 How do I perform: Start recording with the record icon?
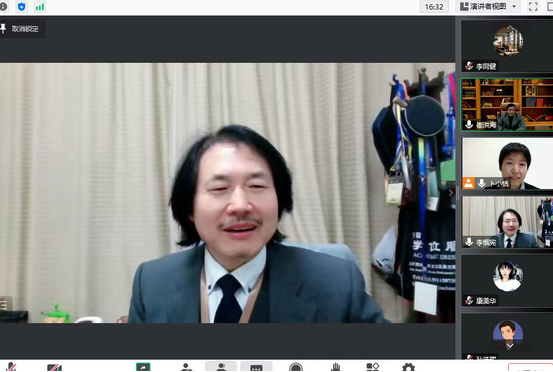click(296, 367)
